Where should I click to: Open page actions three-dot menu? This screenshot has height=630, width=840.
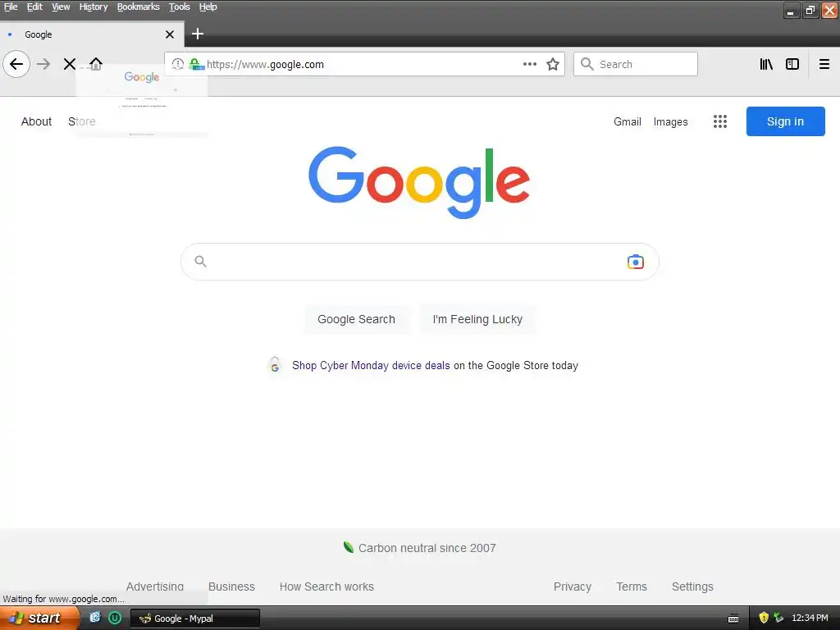coord(530,64)
